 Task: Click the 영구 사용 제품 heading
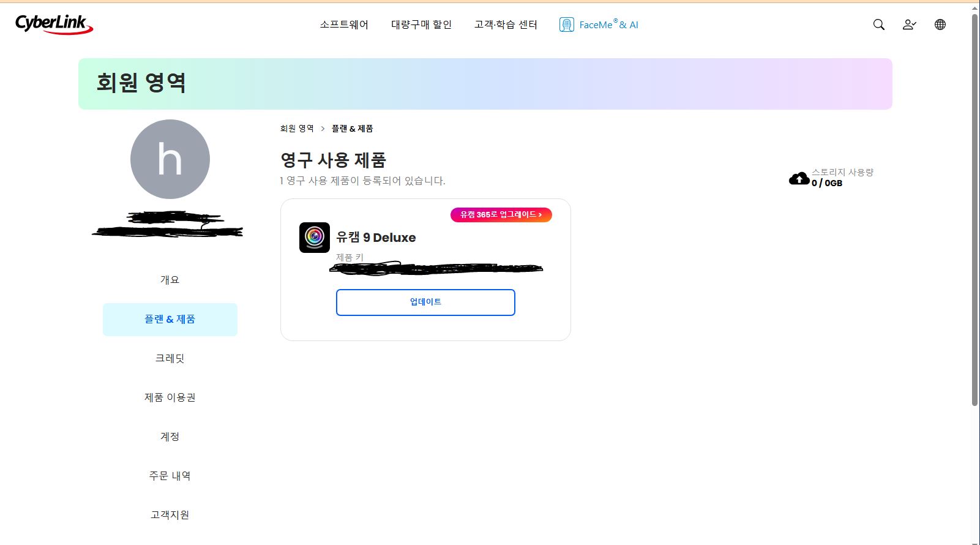[333, 160]
